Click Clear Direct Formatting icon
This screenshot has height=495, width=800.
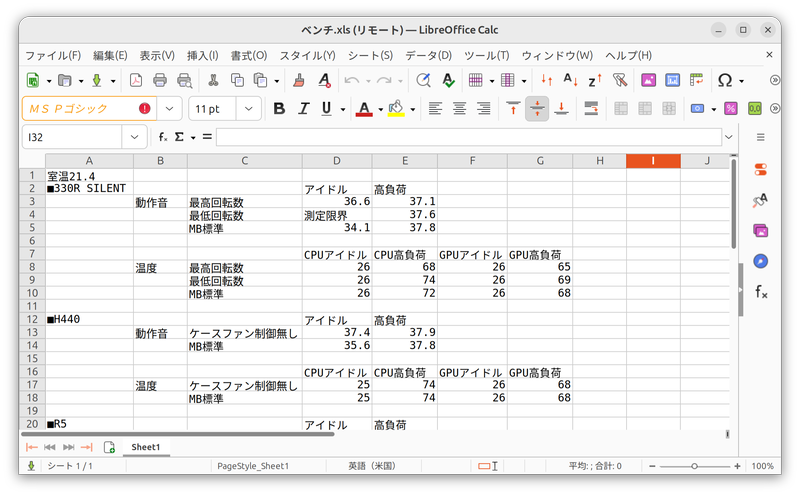[324, 80]
